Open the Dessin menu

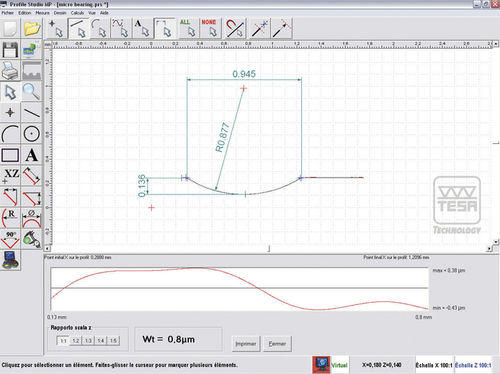(60, 13)
